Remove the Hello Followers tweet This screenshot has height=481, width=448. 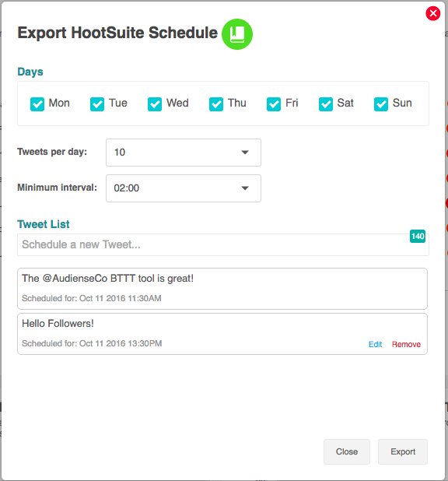tap(406, 344)
